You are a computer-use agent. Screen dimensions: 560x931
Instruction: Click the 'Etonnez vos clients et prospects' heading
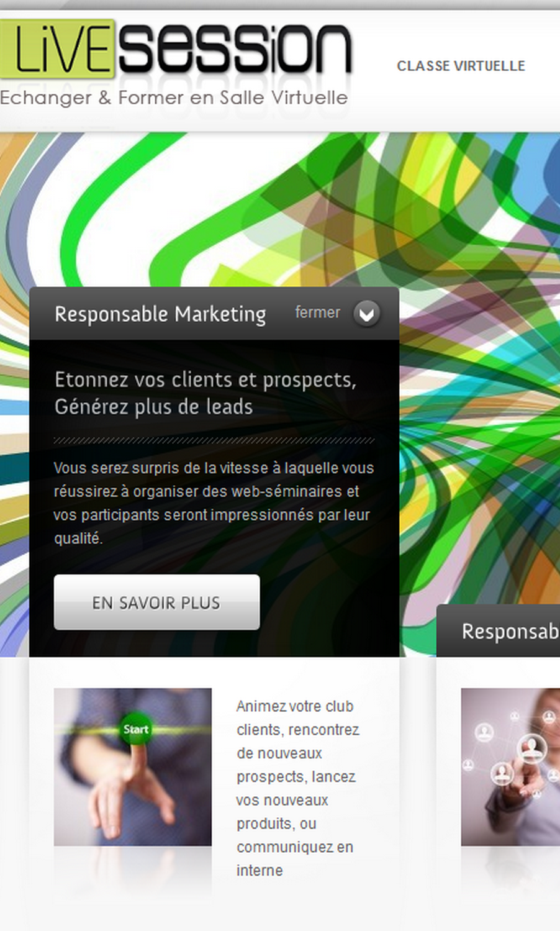coord(205,379)
